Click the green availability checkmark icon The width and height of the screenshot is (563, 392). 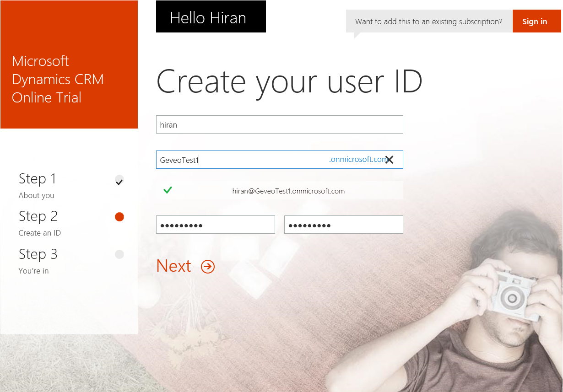pyautogui.click(x=168, y=190)
